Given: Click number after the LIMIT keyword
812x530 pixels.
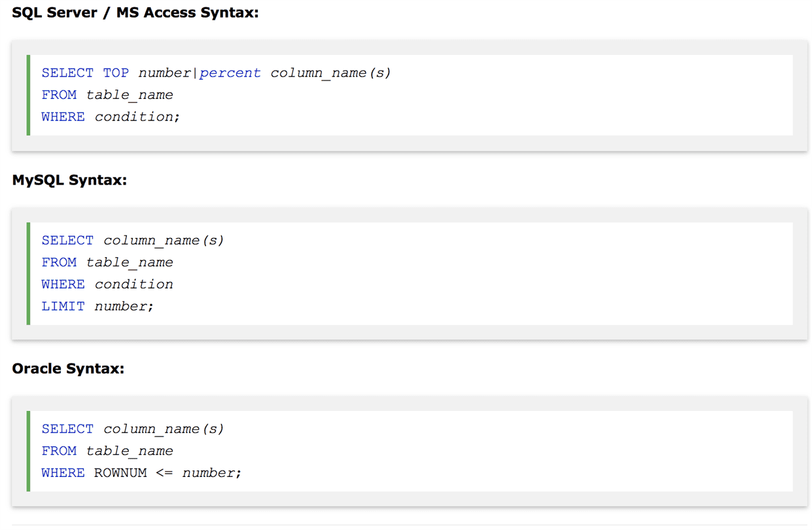Looking at the screenshot, I should click(x=122, y=306).
